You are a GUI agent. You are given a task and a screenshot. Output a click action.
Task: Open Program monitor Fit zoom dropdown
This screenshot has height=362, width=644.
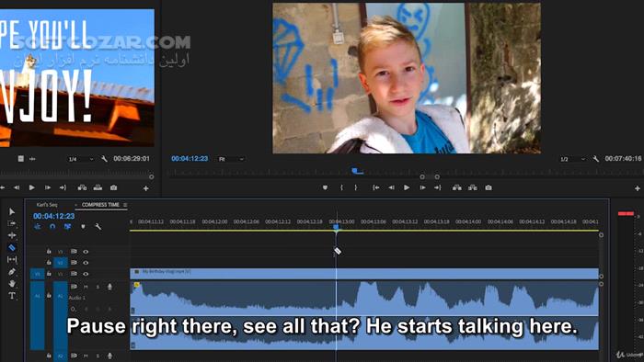coord(231,159)
